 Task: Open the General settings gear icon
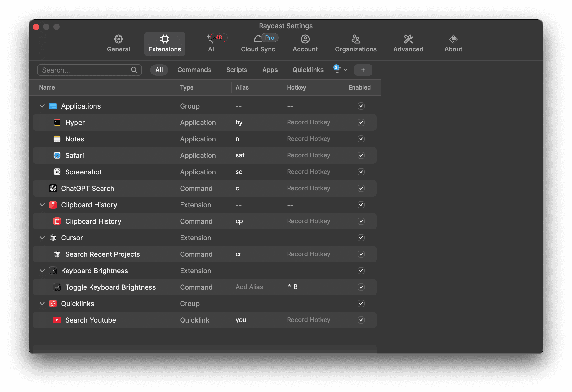tap(118, 39)
